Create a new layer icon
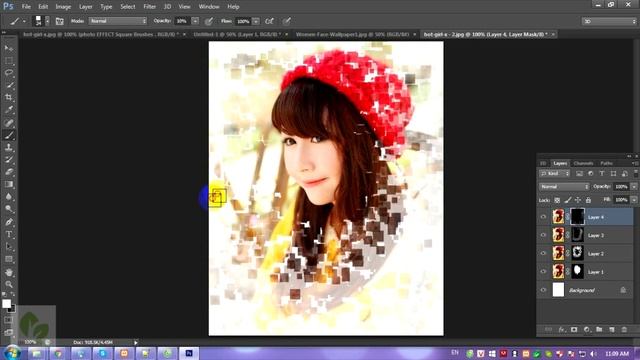The image size is (640, 360). (x=611, y=329)
